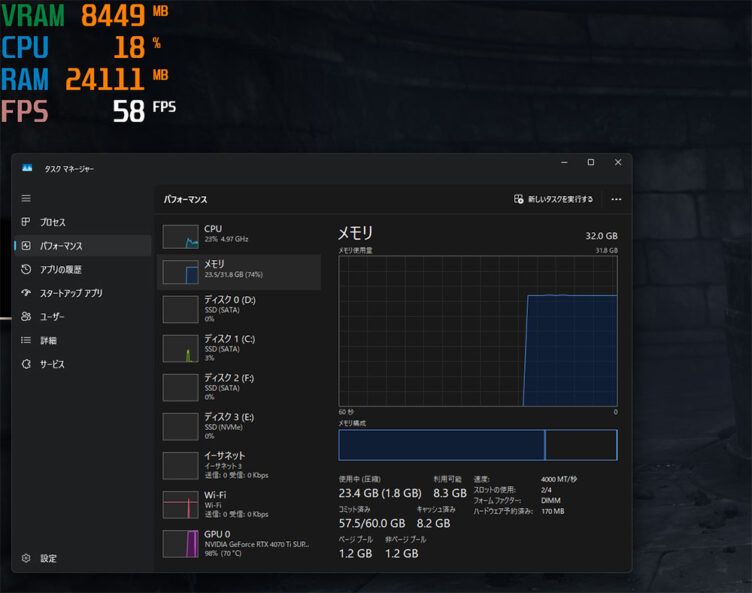This screenshot has width=752, height=593.
Task: Run new task via 新しいタスクを実行する
Action: (x=553, y=199)
